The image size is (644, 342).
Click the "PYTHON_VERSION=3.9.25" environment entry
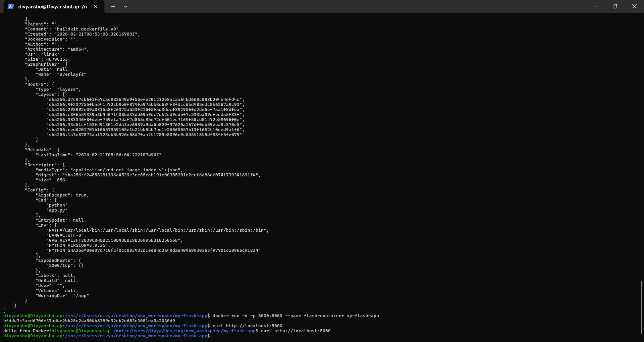click(78, 245)
